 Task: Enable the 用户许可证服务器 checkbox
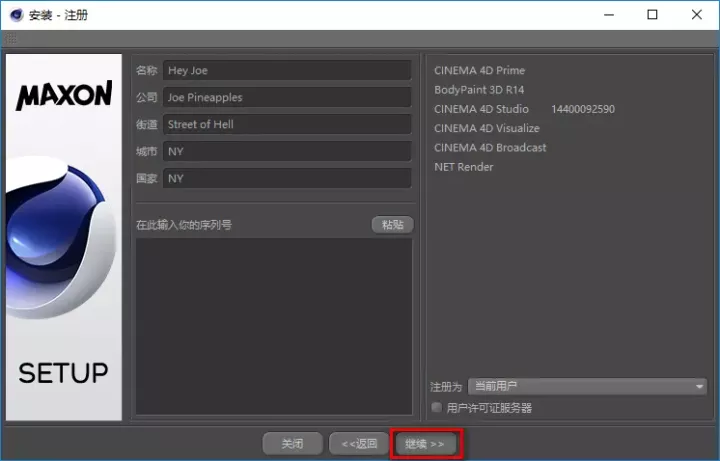[436, 407]
